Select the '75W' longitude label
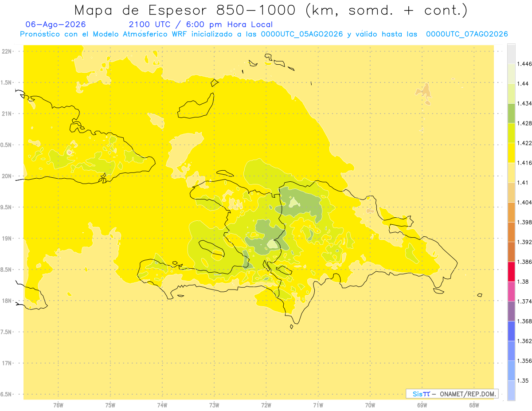The height and width of the screenshot is (411, 532). pyautogui.click(x=110, y=405)
